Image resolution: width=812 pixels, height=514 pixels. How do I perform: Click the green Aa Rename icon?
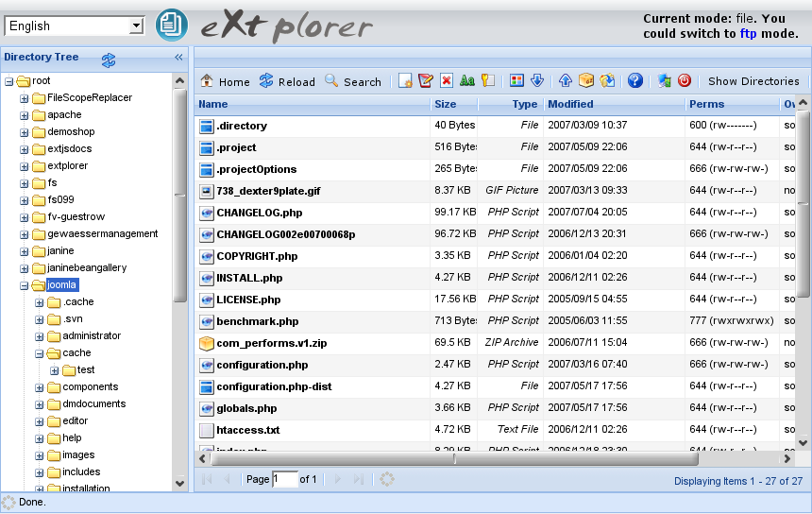[467, 81]
